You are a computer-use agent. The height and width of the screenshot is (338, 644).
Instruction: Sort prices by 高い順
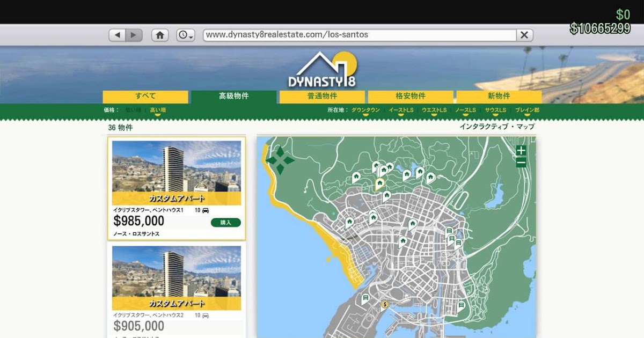[x=158, y=110]
